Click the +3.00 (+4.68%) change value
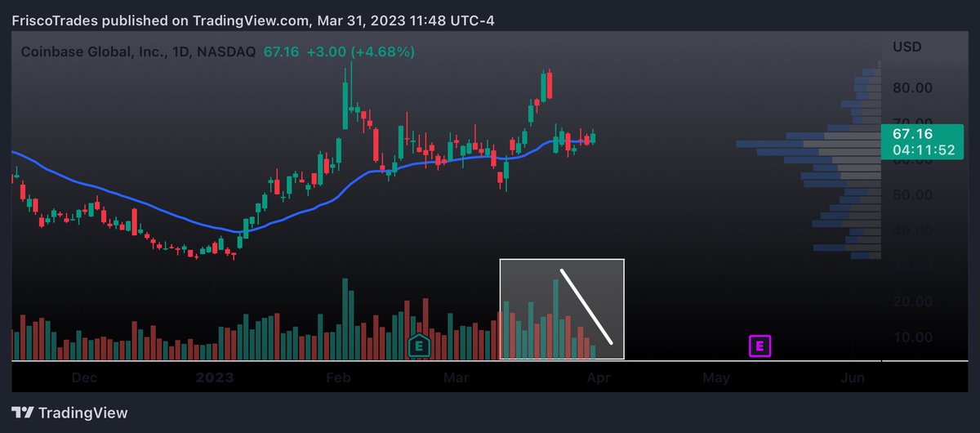980x433 pixels. coord(360,51)
